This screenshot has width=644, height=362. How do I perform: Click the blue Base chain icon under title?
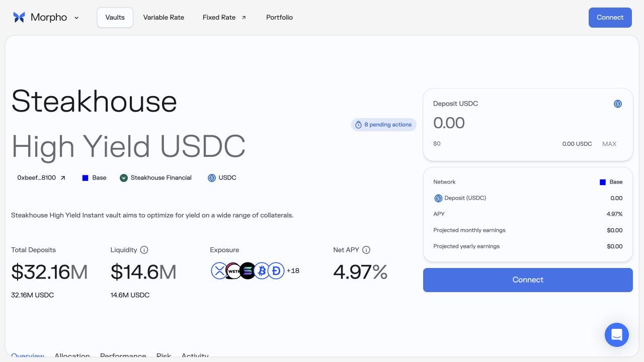[x=85, y=178]
